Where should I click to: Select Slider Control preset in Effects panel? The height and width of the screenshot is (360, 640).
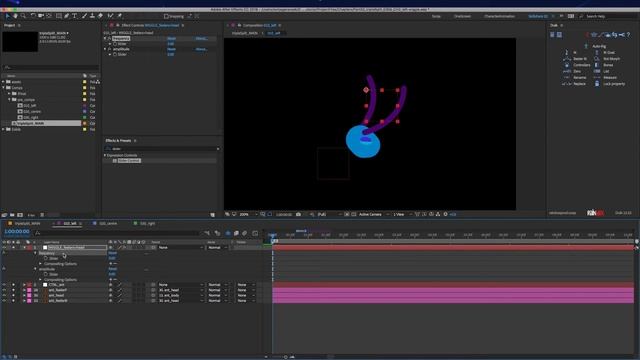[129, 161]
